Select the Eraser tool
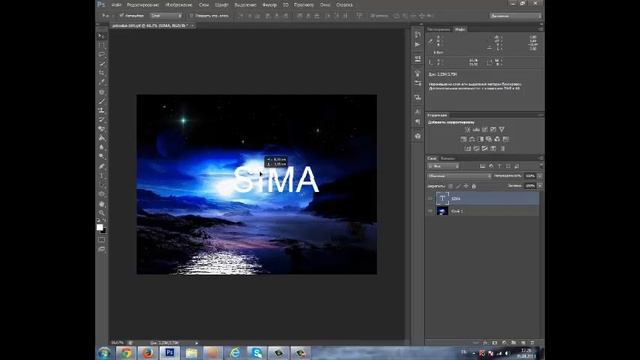The width and height of the screenshot is (640, 360). point(102,129)
